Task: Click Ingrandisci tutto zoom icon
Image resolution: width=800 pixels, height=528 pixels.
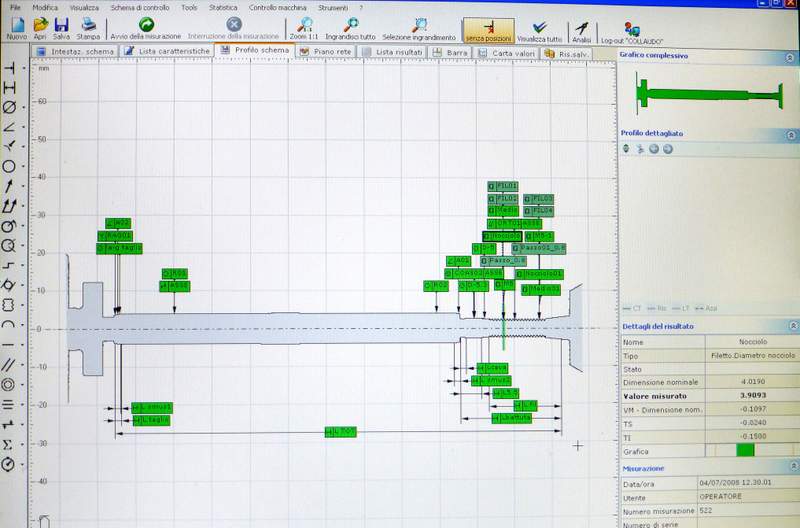Action: (351, 25)
